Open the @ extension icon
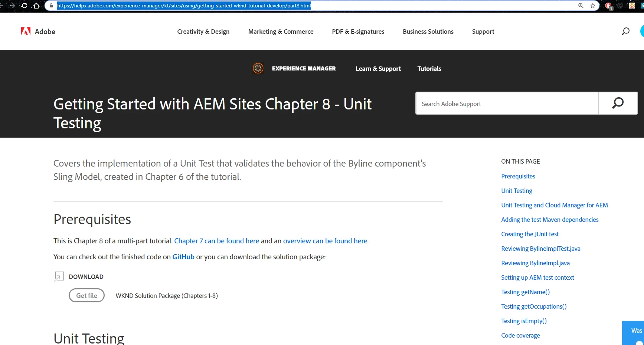 click(620, 6)
